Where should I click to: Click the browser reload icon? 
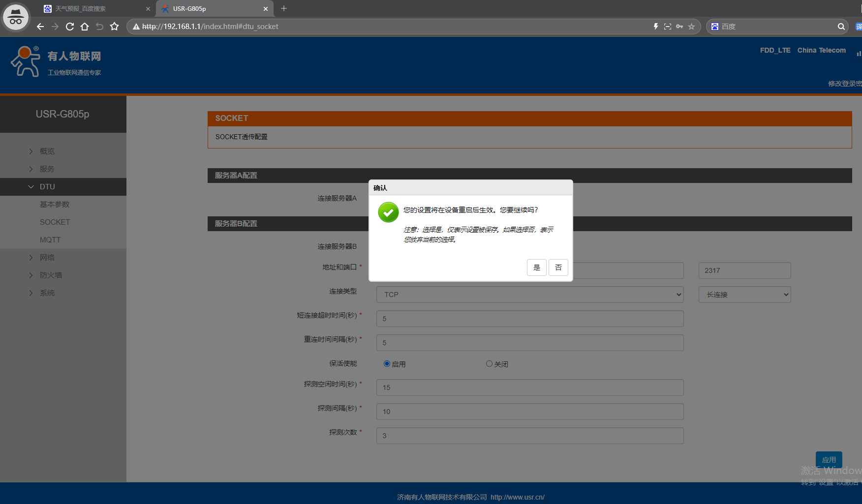pos(70,27)
